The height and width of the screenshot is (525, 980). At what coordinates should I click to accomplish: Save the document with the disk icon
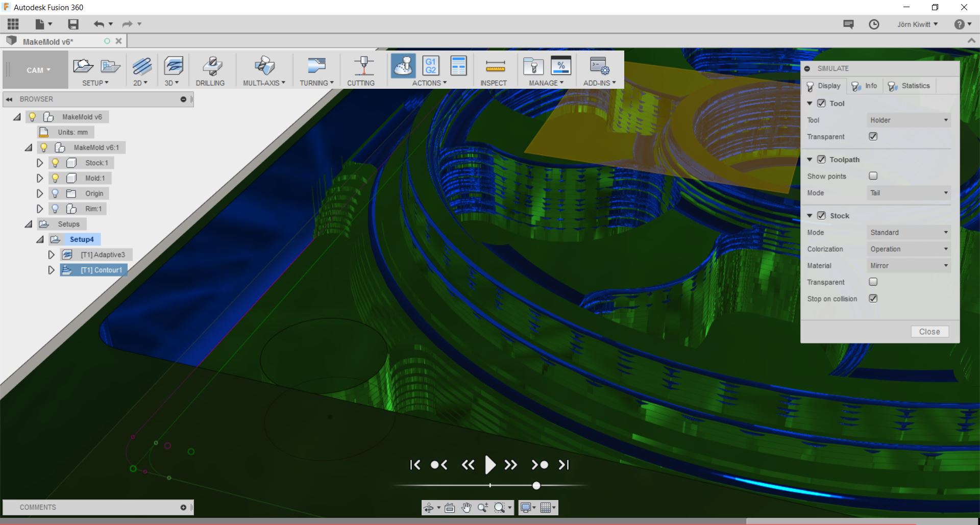click(73, 24)
